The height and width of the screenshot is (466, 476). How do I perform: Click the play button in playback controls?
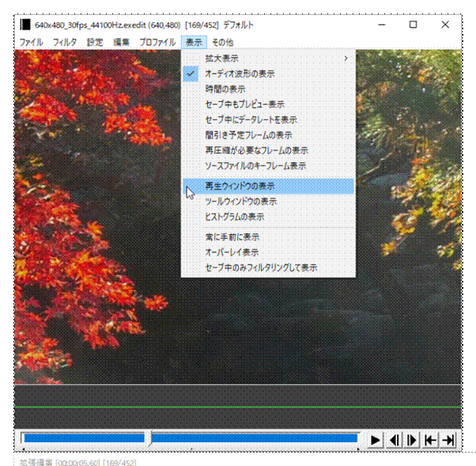[376, 439]
